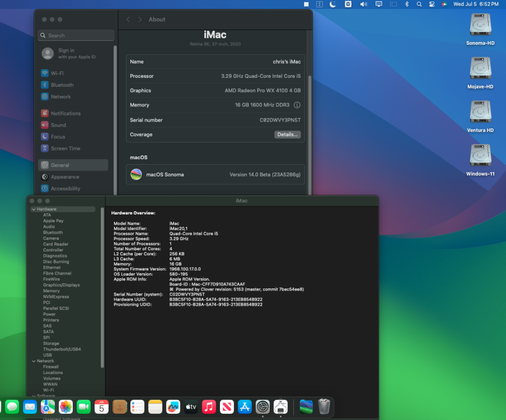Select Graphics/Displays in System Information
This screenshot has width=506, height=420.
click(62, 285)
